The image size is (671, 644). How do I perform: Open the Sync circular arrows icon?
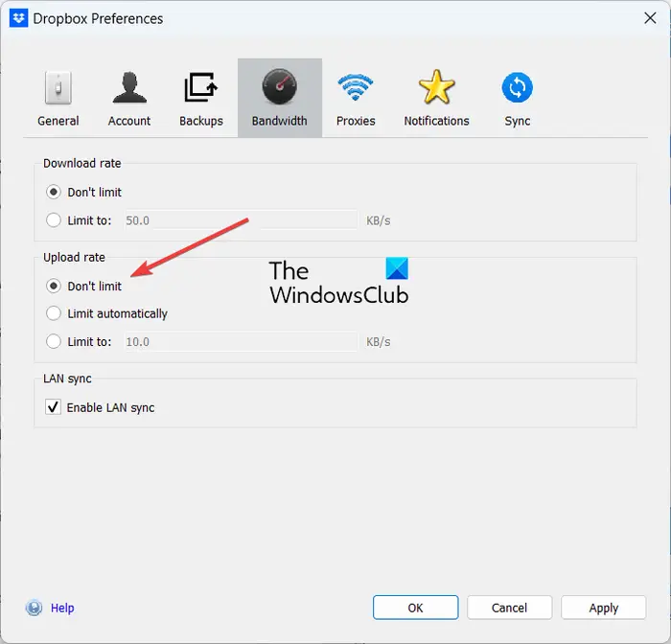(x=517, y=87)
